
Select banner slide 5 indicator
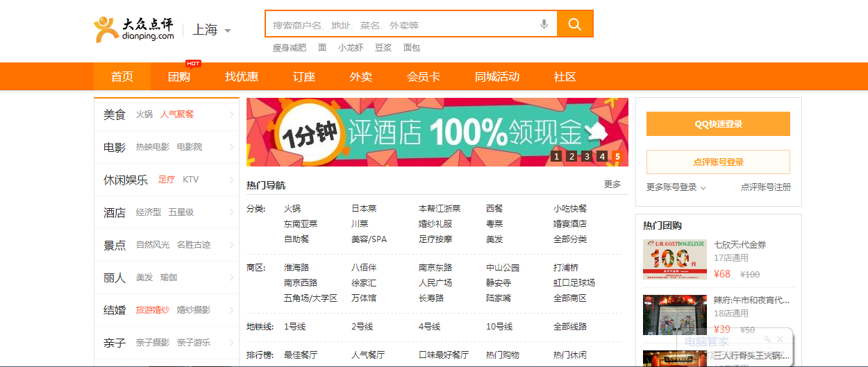(617, 156)
